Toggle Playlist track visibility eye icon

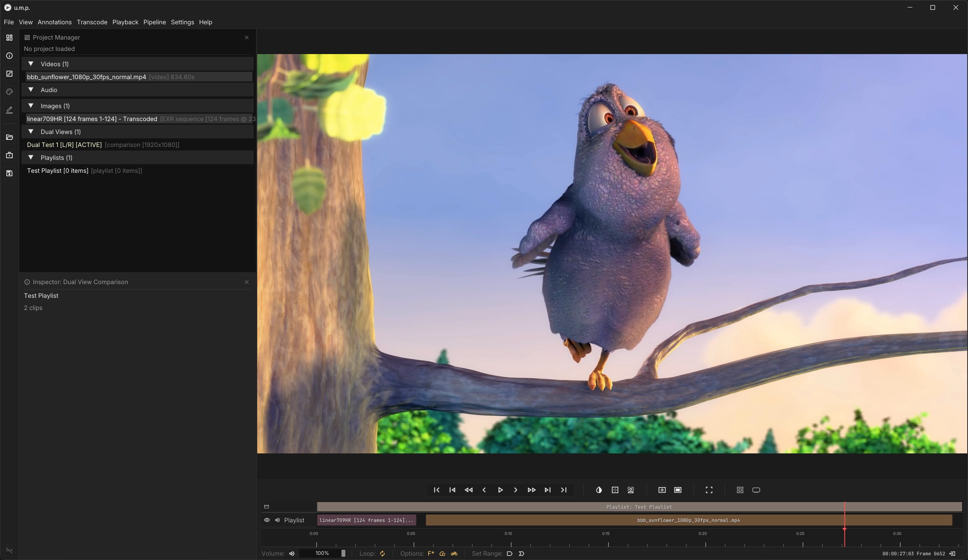pyautogui.click(x=267, y=520)
